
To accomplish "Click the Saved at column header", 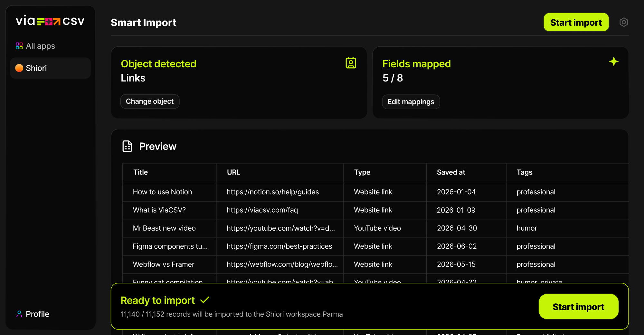I will click(x=466, y=173).
